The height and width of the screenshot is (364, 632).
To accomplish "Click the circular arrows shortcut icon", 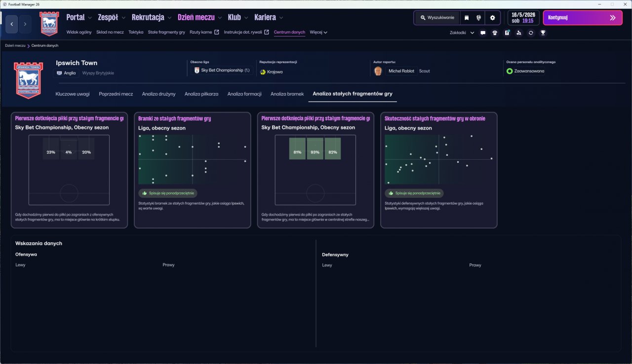I will 531,33.
